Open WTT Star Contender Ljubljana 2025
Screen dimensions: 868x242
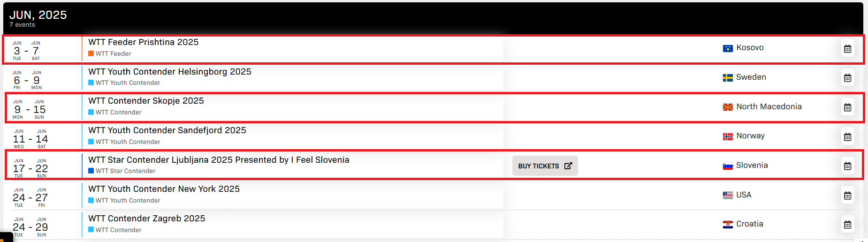point(219,160)
